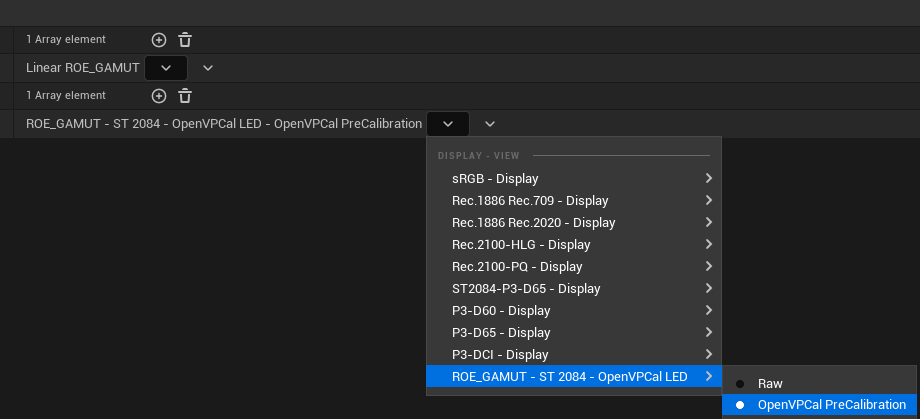Open Rec.2100-PQ - Display submenu
The width and height of the screenshot is (920, 419).
574,266
